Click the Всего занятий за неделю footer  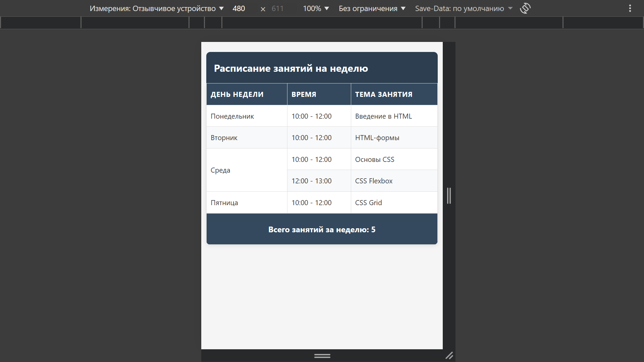coord(322,229)
